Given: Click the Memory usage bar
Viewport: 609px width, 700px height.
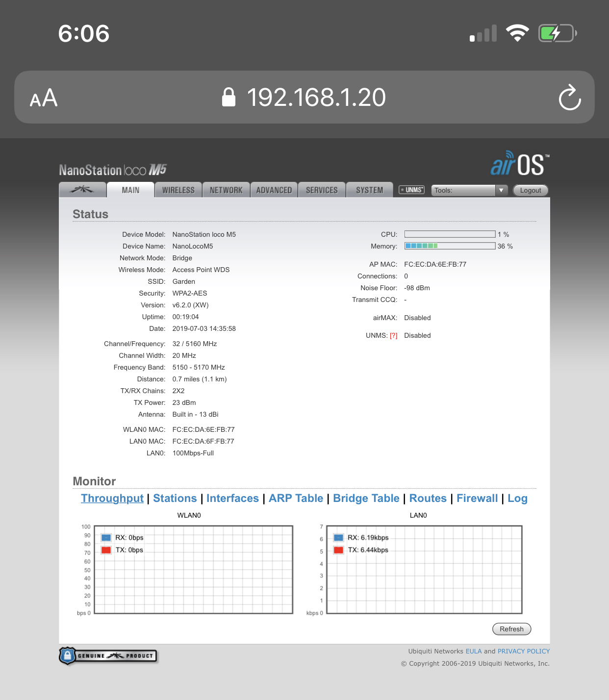Looking at the screenshot, I should [x=450, y=246].
